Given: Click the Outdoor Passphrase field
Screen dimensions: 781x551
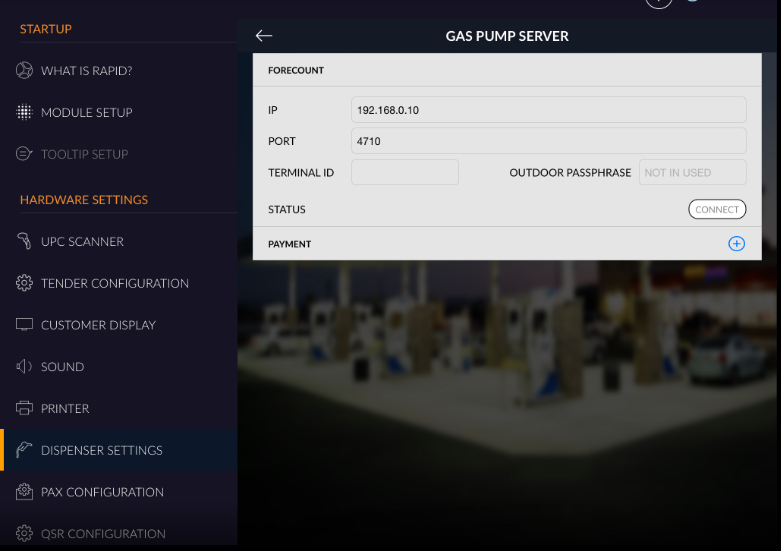Looking at the screenshot, I should pos(692,172).
